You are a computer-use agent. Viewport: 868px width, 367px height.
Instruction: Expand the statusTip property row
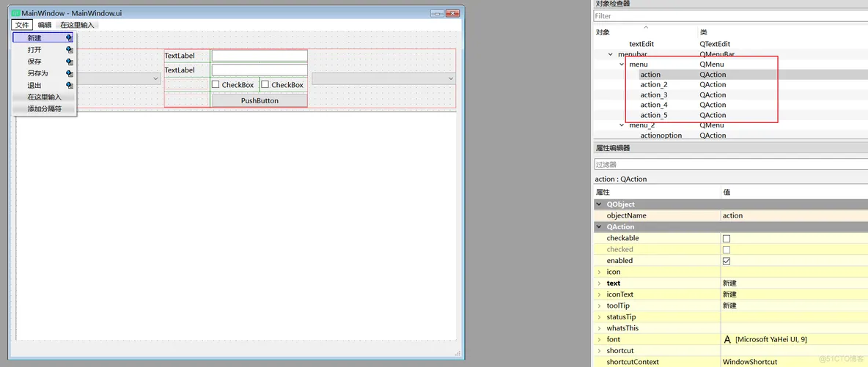[x=598, y=317]
